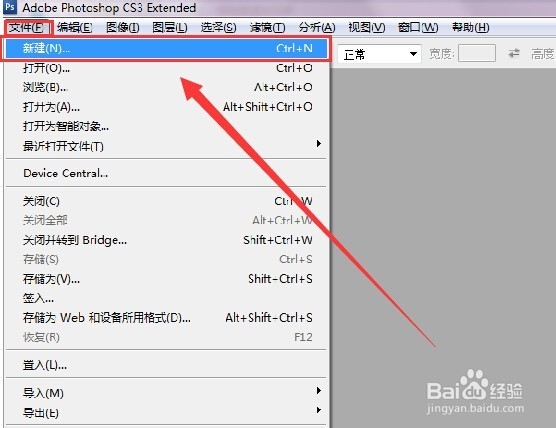Open Device Central... from file menu
The image size is (556, 428).
point(166,173)
